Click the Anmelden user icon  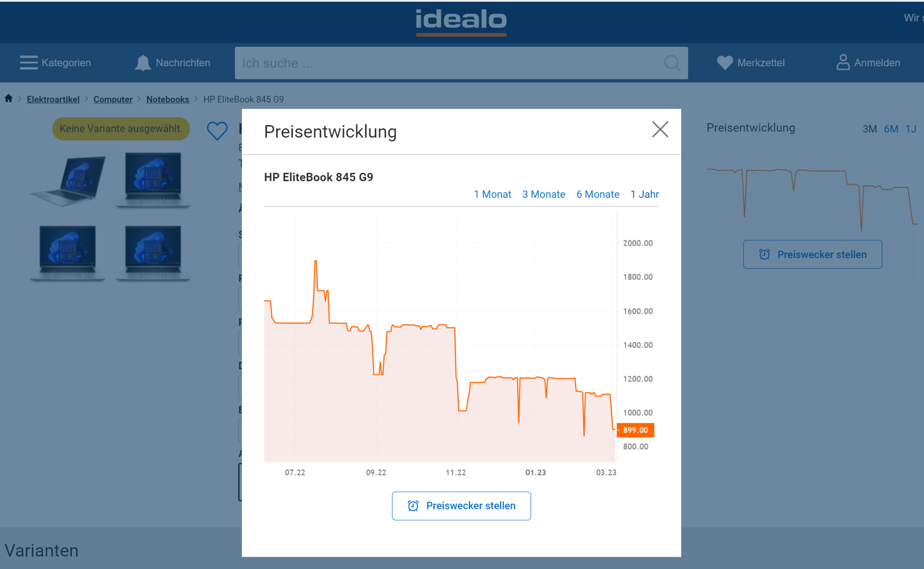click(843, 63)
